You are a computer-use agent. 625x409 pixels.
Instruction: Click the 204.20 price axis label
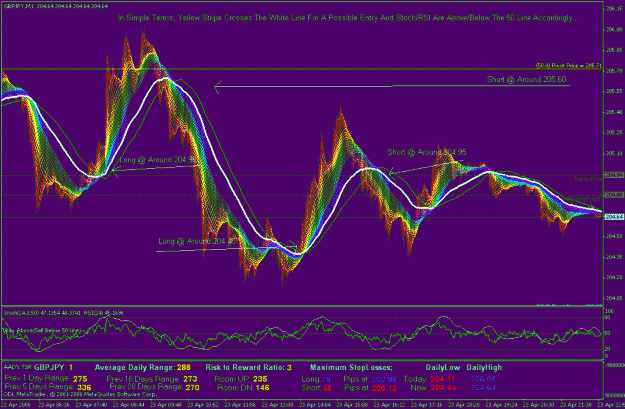614,277
